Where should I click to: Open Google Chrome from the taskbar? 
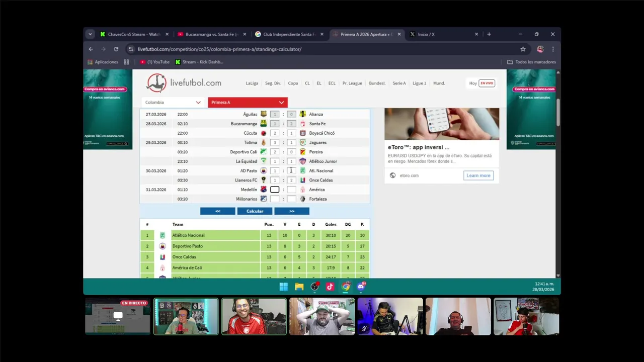346,287
